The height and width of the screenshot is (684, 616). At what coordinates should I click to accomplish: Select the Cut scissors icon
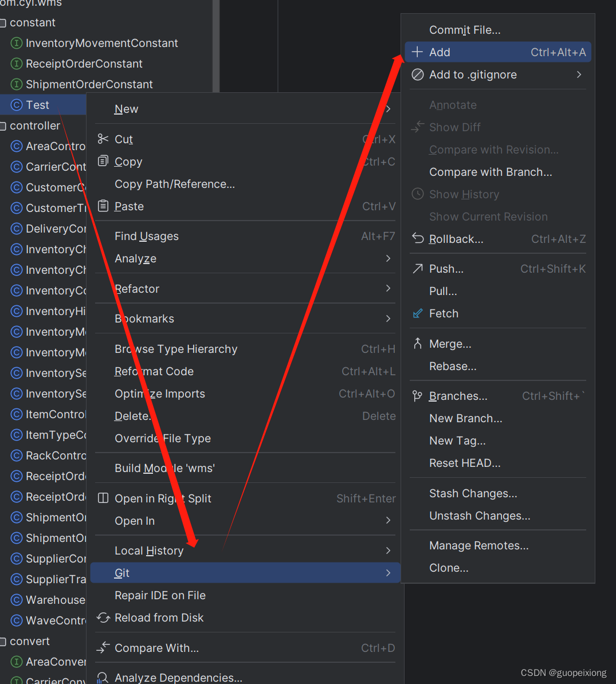point(103,139)
